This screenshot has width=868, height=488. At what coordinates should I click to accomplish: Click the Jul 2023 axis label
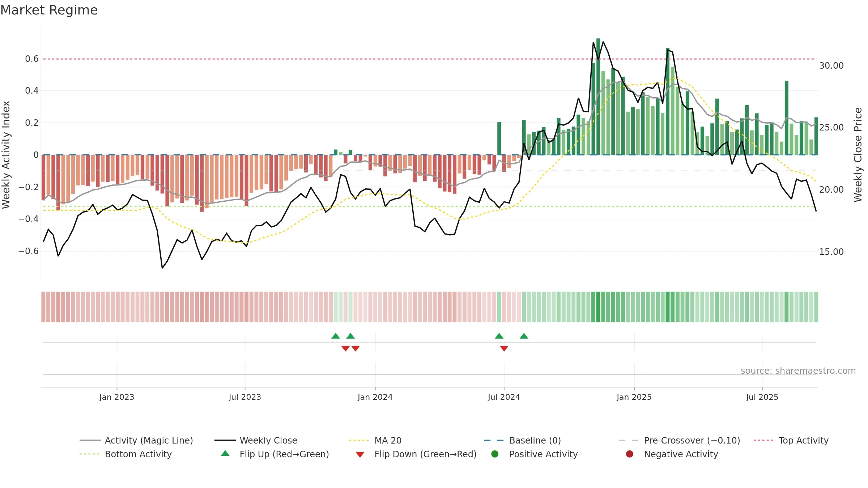pyautogui.click(x=245, y=397)
